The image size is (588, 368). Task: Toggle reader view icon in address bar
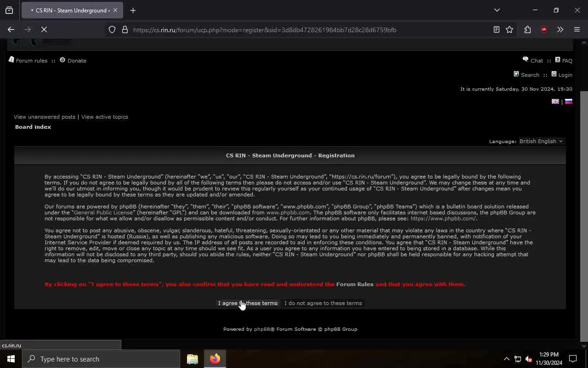coord(497,29)
